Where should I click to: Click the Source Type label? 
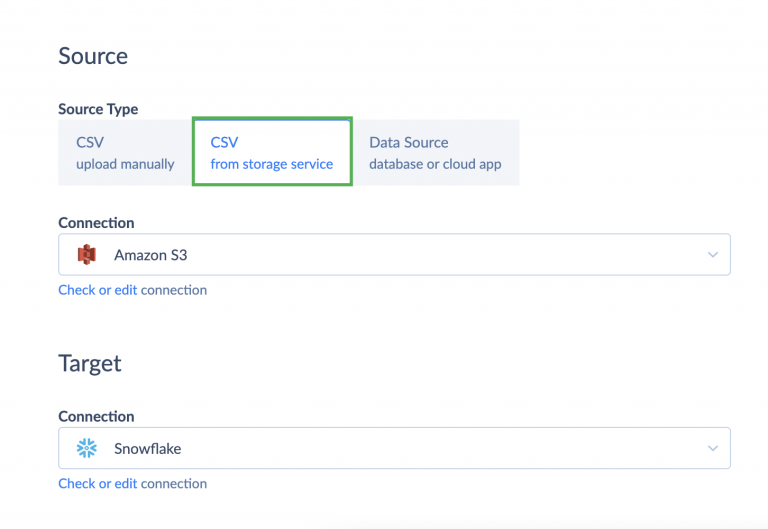click(98, 109)
